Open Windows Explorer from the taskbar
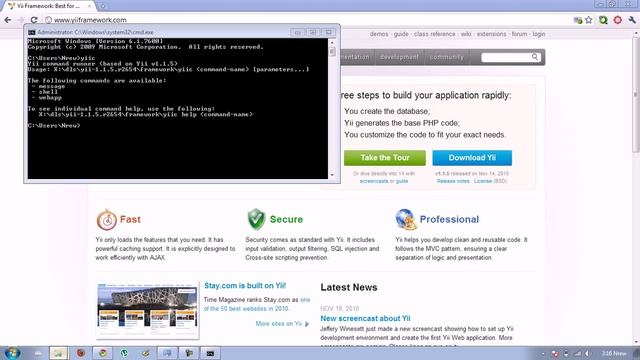The height and width of the screenshot is (360, 640). point(58,353)
